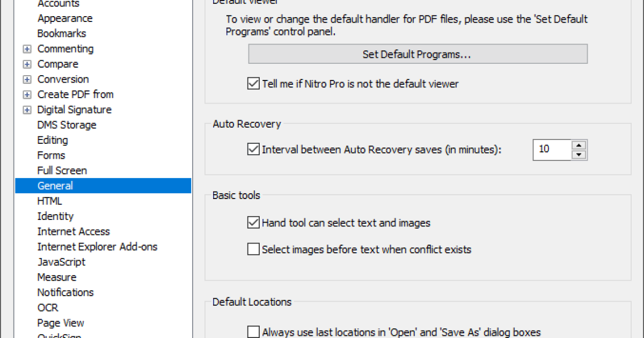Select the OCR preferences category

pos(48,307)
